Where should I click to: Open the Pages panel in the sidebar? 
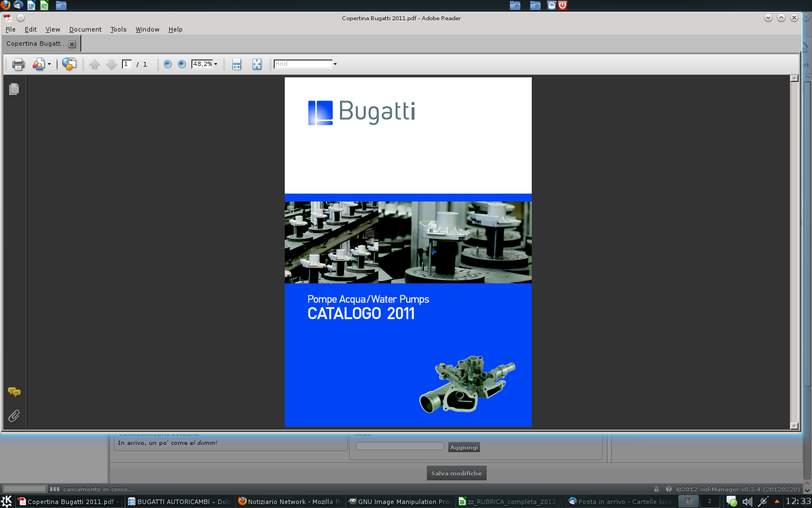pyautogui.click(x=14, y=89)
